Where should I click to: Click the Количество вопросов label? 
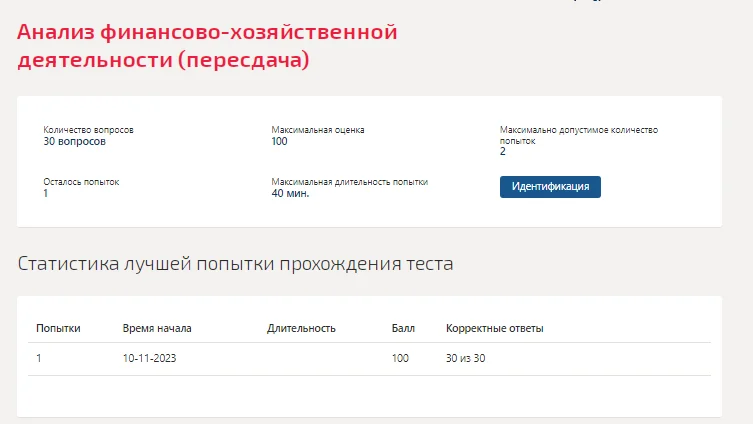pyautogui.click(x=88, y=130)
